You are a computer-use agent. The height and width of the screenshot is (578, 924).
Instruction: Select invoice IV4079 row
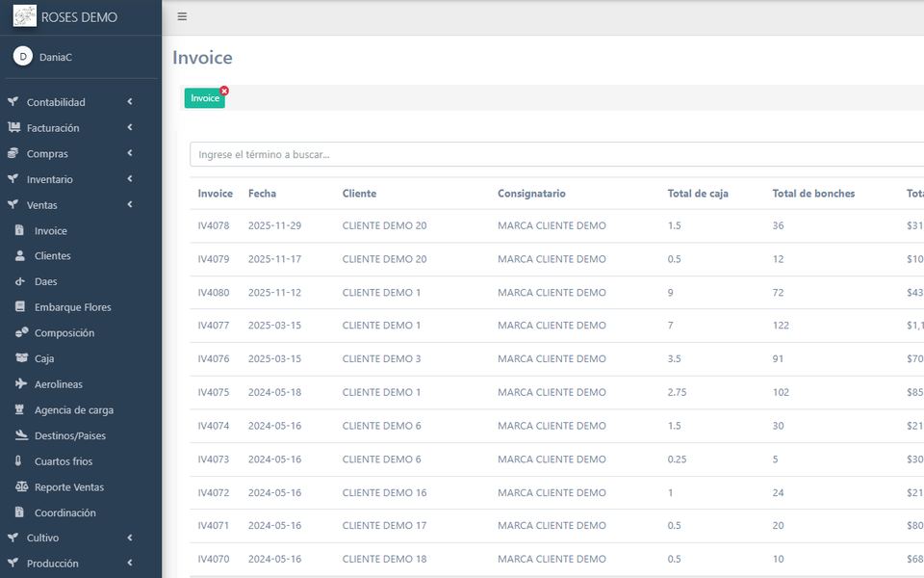click(556, 259)
